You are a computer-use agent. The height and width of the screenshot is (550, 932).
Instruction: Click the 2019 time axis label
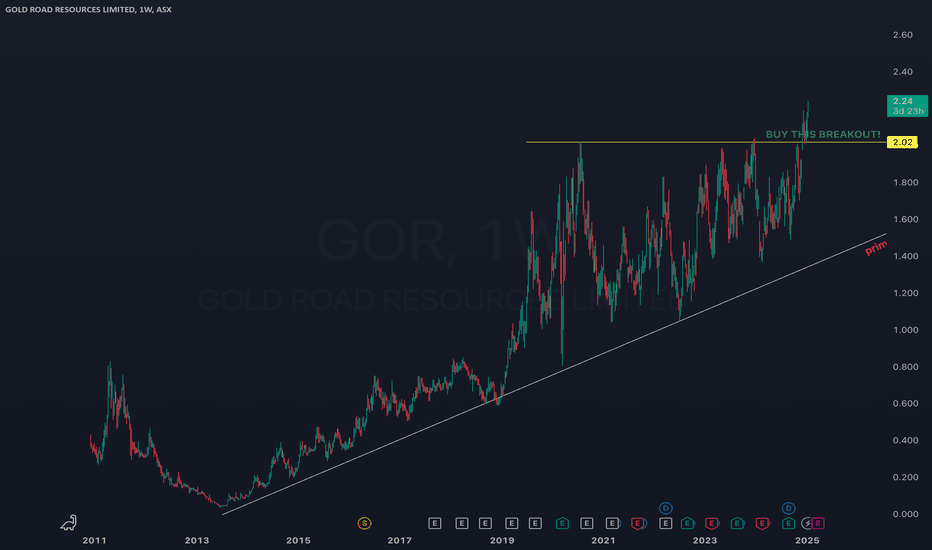coord(502,540)
